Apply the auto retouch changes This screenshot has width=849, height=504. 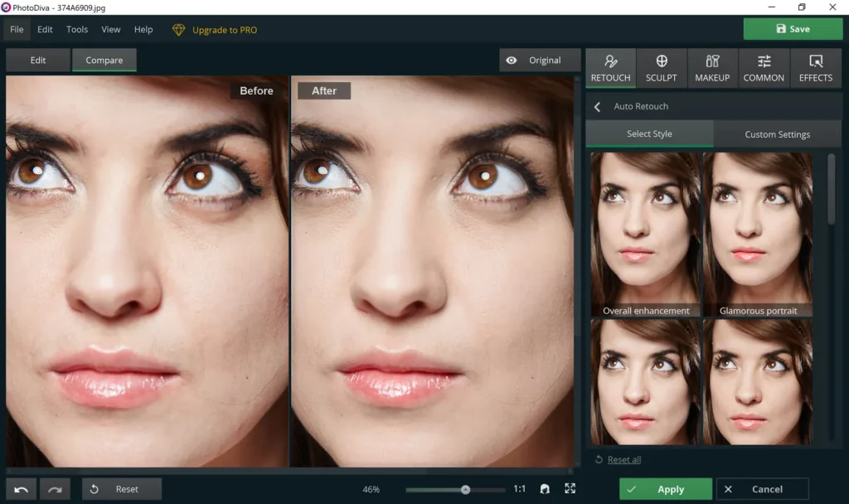coord(666,489)
